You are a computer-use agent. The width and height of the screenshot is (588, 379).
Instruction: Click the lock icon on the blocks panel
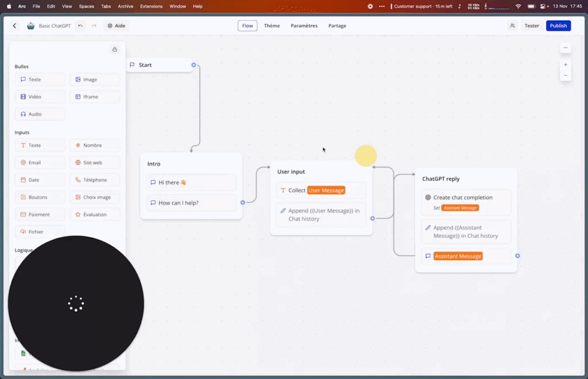(x=115, y=49)
